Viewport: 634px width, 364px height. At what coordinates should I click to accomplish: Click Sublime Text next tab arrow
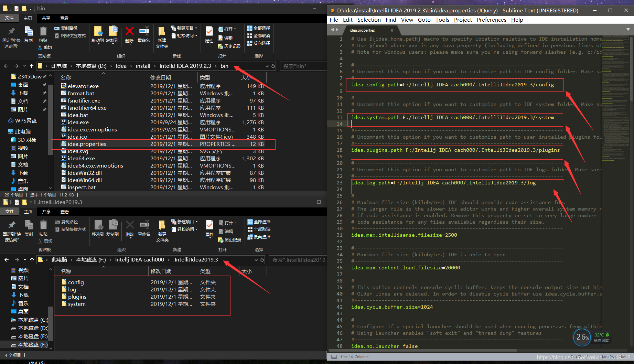pos(337,30)
